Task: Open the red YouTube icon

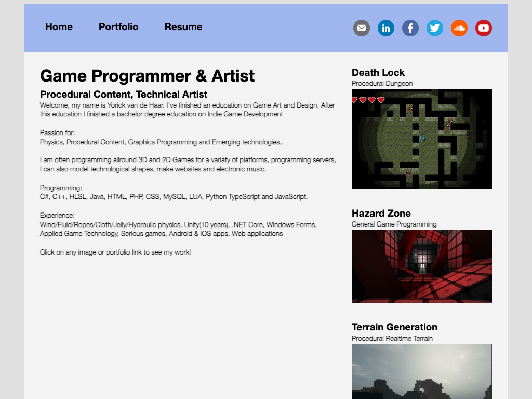Action: 484,28
